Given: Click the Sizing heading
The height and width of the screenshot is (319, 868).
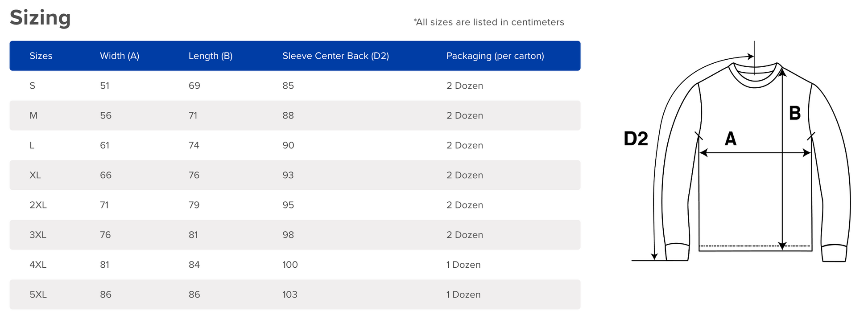Looking at the screenshot, I should tap(40, 18).
